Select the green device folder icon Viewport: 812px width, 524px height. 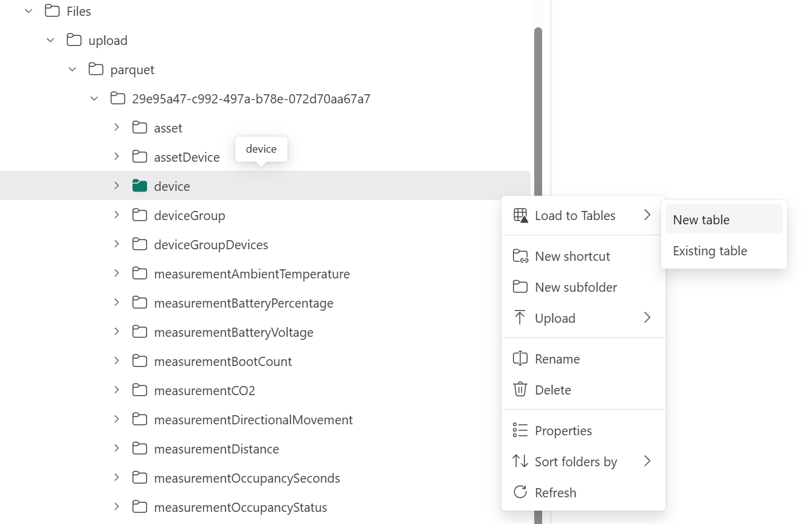(x=140, y=186)
